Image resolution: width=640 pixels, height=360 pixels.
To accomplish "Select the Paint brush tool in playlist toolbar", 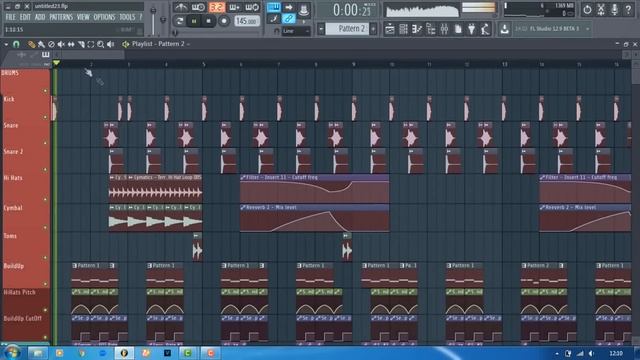I will point(41,44).
